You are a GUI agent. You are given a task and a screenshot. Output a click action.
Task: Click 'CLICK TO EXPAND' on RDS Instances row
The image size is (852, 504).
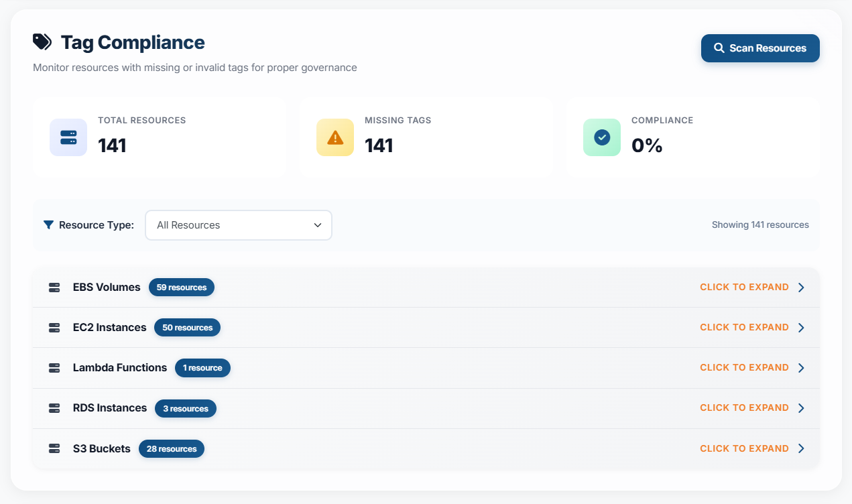click(744, 407)
